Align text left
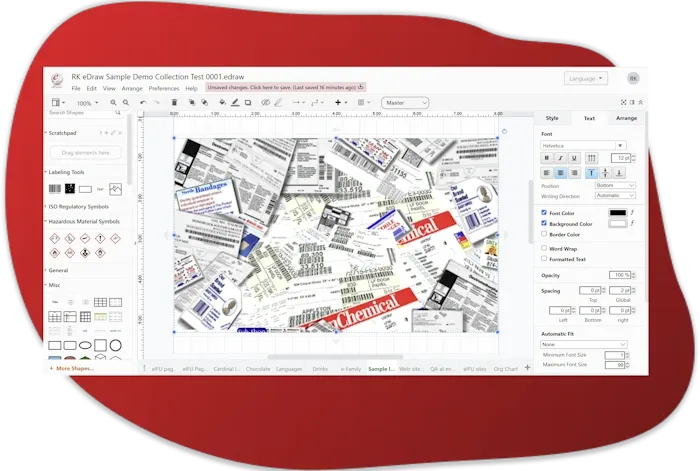This screenshot has width=700, height=471. [547, 173]
